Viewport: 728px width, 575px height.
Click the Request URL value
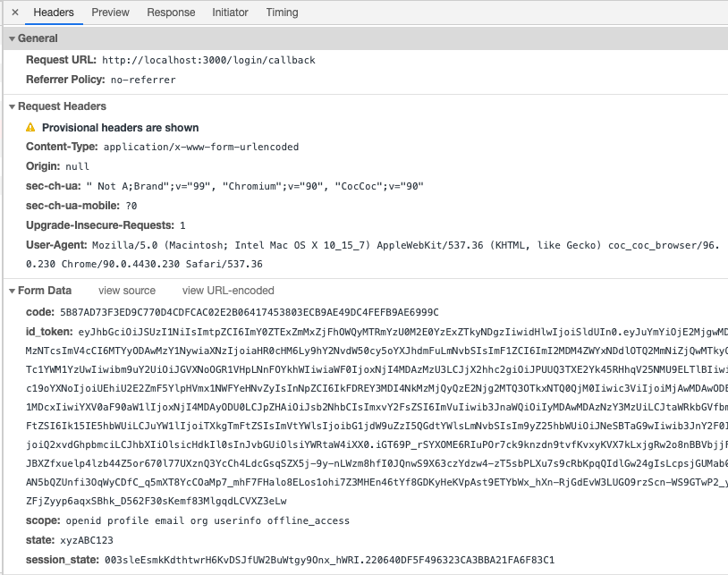click(x=208, y=60)
